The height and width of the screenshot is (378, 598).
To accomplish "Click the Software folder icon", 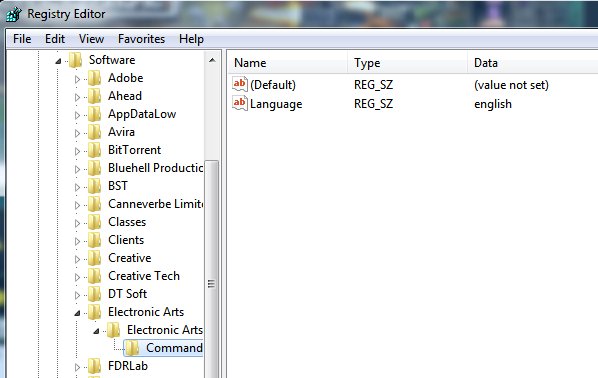I will click(76, 60).
